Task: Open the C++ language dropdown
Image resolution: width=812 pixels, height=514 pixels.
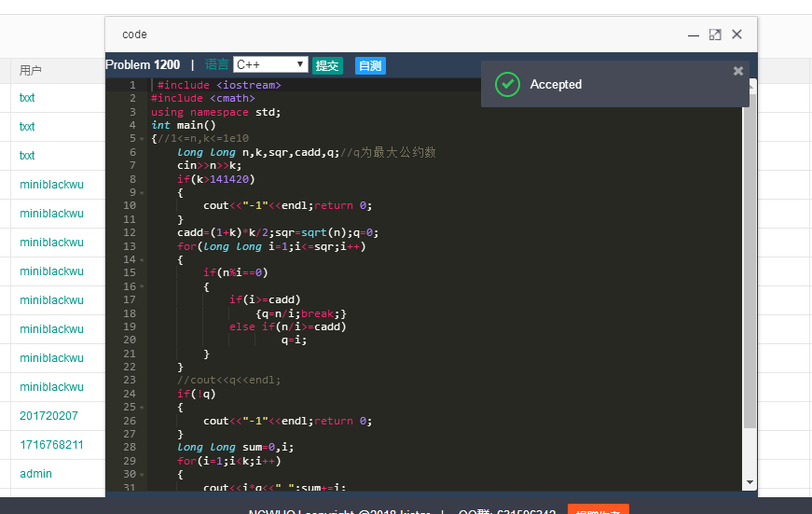Action: tap(270, 64)
